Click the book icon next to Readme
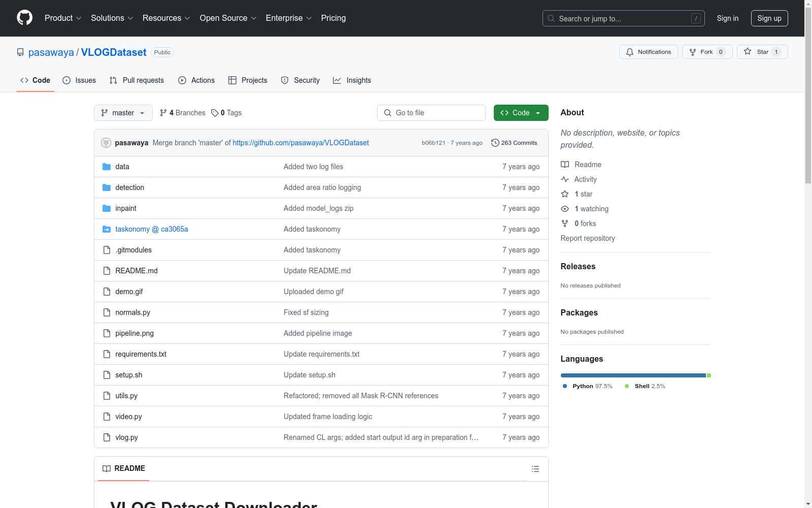 click(565, 165)
